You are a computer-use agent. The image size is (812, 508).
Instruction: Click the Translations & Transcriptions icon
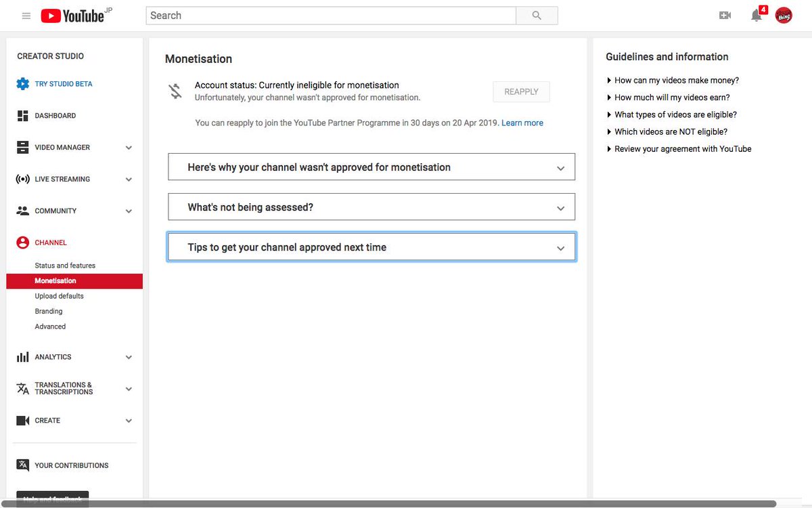[x=23, y=389]
